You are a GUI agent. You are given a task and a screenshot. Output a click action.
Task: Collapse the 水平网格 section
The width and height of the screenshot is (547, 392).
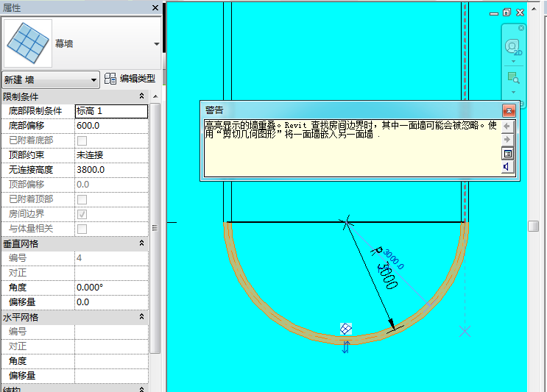(141, 317)
